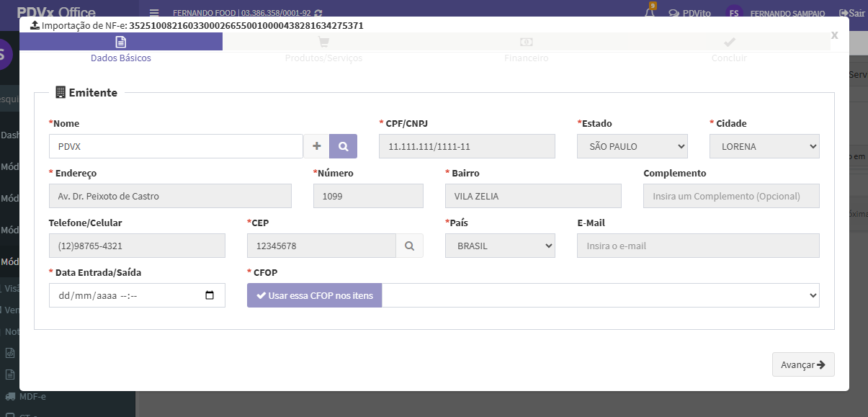The image size is (868, 417).
Task: Click the search magnifier next to Nome
Action: click(344, 146)
